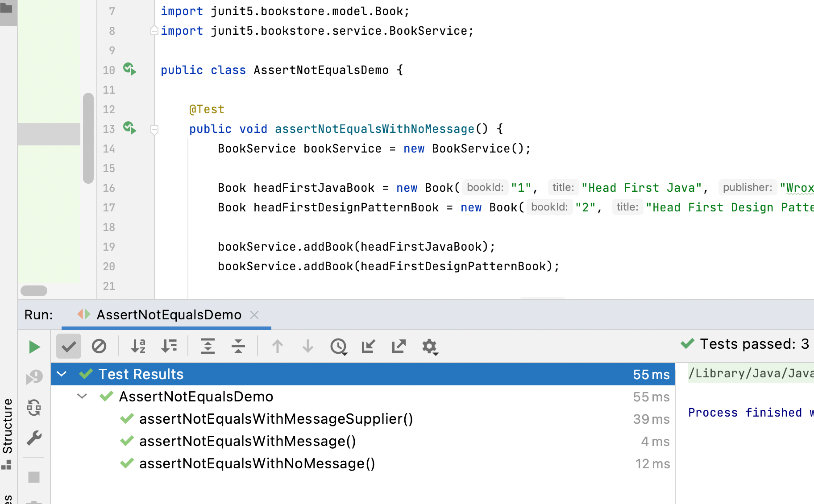Run class gutter icon on line 10
The width and height of the screenshot is (814, 504).
click(x=130, y=69)
